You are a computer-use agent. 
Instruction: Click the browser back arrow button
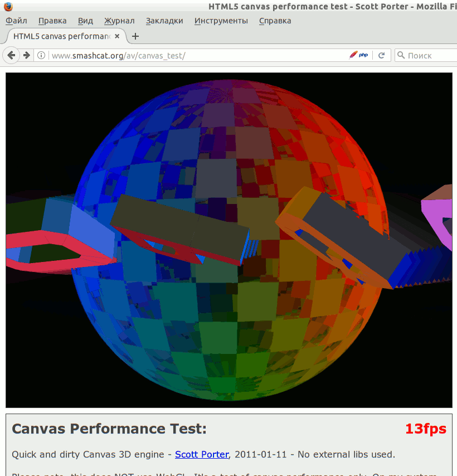[x=11, y=55]
